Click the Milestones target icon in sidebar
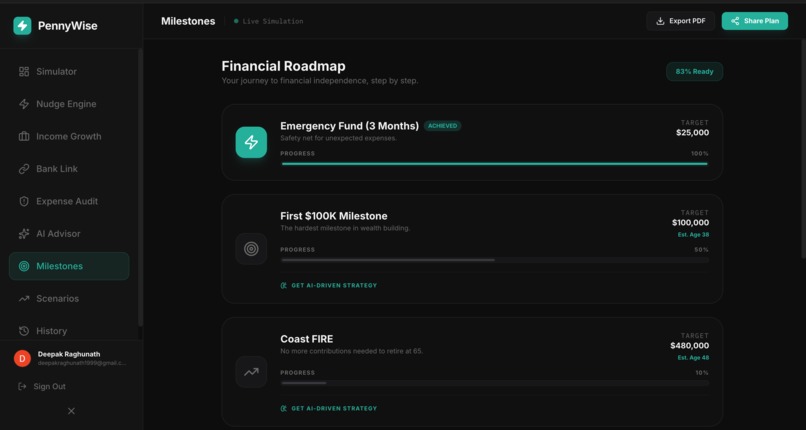Image resolution: width=806 pixels, height=430 pixels. tap(24, 266)
